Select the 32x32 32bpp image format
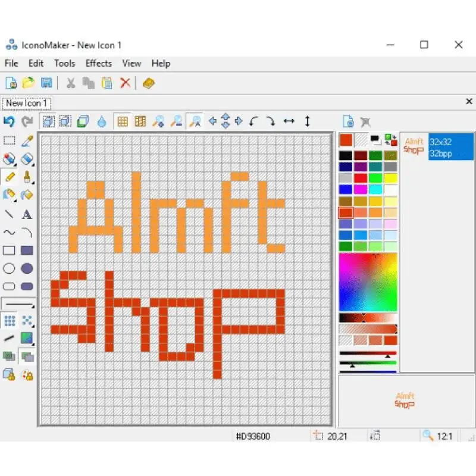The width and height of the screenshot is (476, 476). tap(451, 148)
